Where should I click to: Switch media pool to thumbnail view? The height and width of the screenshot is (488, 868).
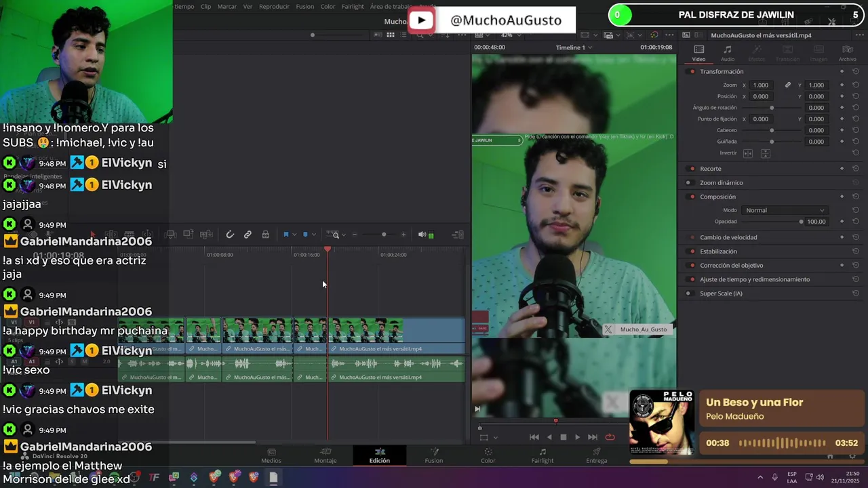tap(391, 35)
